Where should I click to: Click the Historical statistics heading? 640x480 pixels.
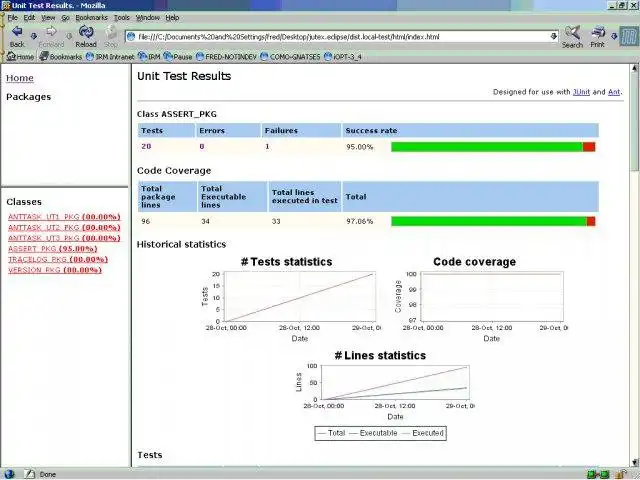pos(181,244)
